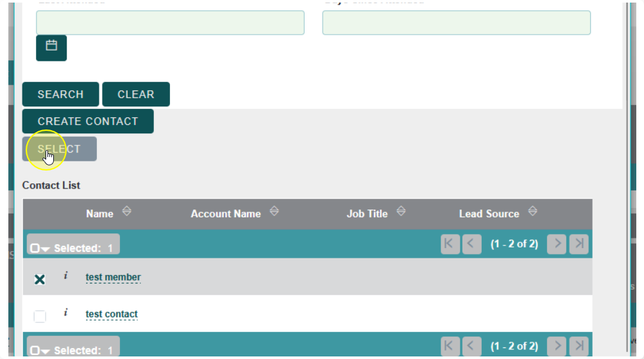Click the SEARCH button
Screen dimensions: 644x359
60,94
